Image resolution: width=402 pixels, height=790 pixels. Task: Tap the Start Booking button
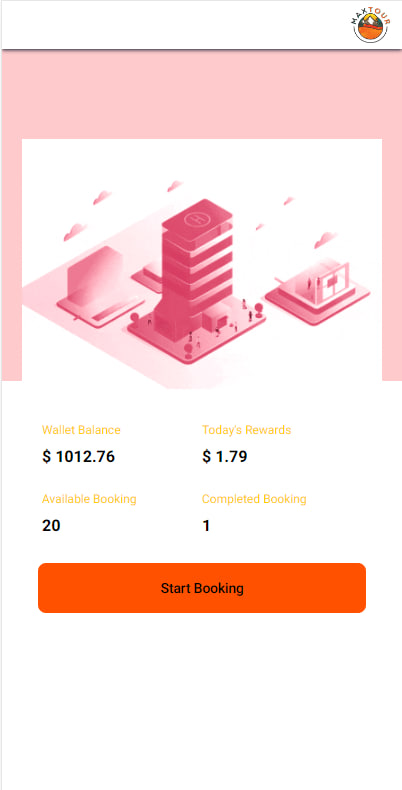(202, 587)
